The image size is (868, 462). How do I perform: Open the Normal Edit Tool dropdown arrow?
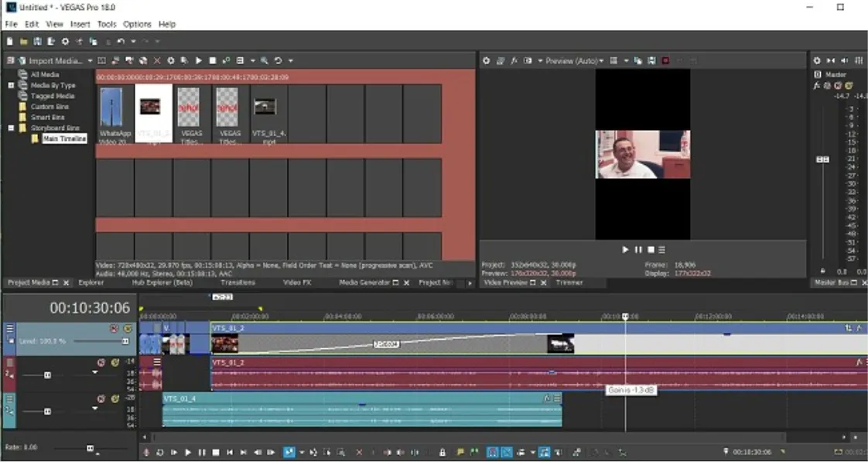302,453
